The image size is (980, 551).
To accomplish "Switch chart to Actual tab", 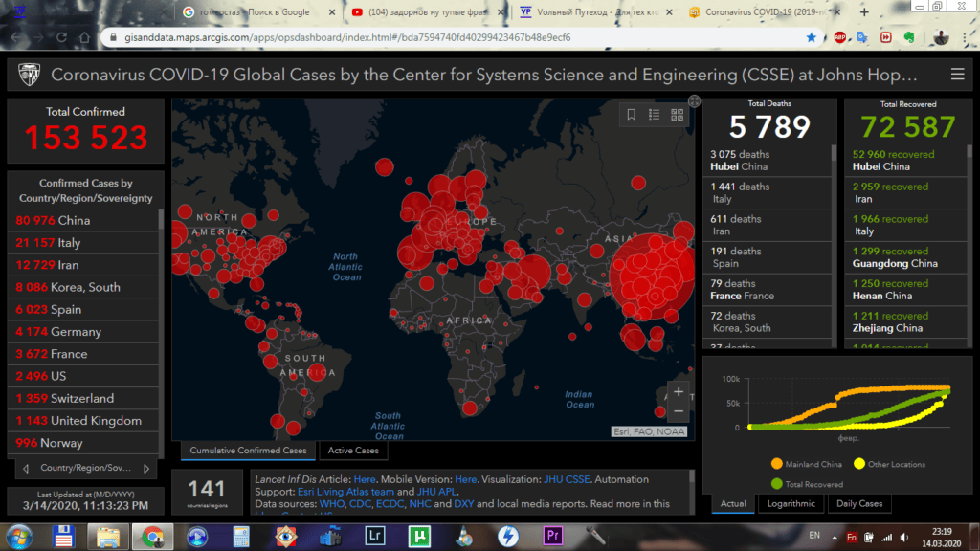I will click(x=733, y=503).
